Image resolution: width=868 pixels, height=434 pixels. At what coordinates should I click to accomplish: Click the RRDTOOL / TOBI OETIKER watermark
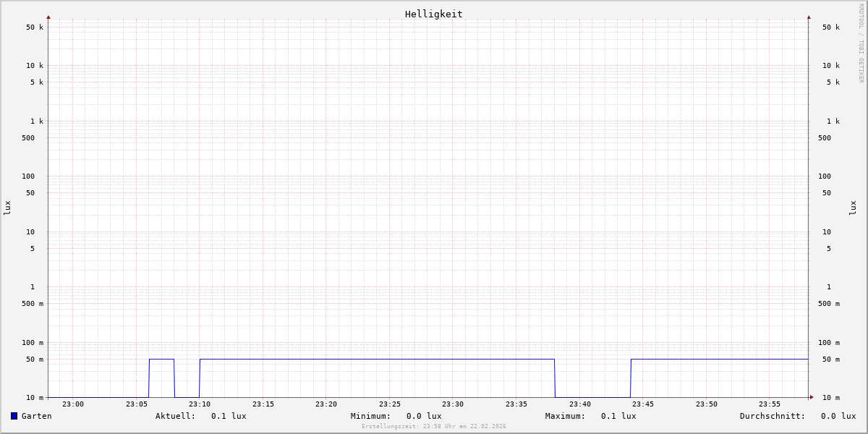tap(861, 43)
